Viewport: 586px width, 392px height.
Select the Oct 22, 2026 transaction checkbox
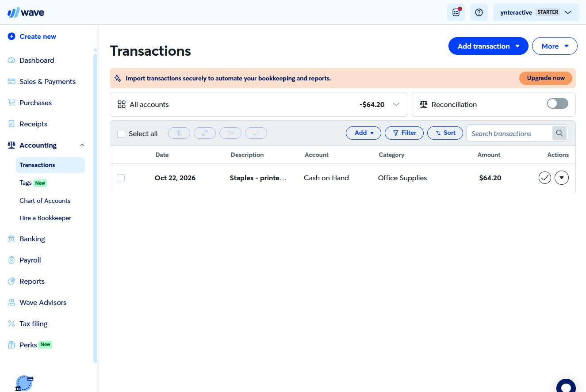[121, 178]
